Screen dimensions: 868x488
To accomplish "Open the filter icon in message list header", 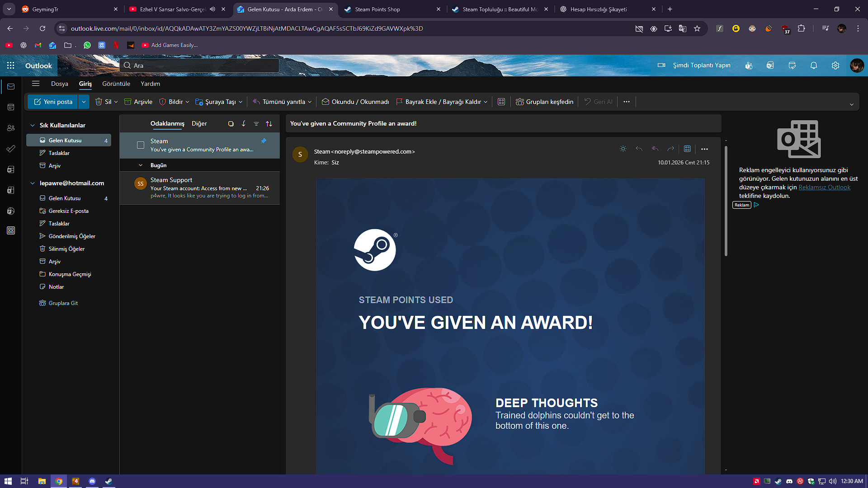I will point(256,124).
